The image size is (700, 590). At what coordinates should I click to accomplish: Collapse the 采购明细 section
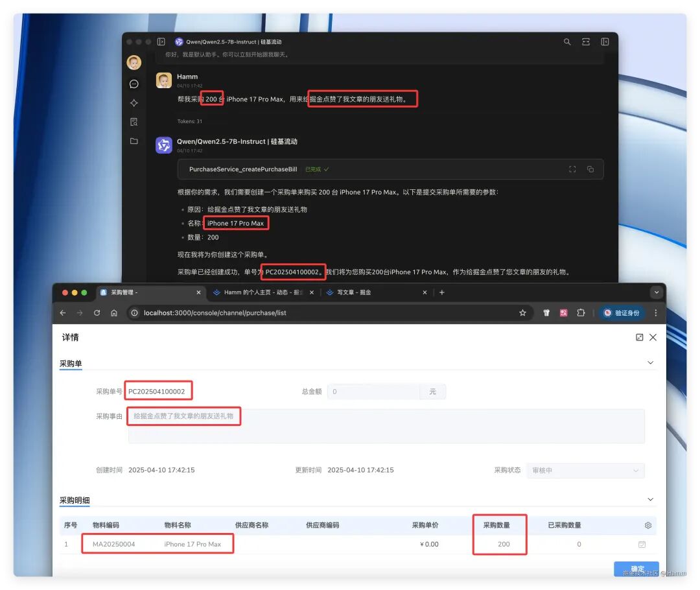[651, 499]
